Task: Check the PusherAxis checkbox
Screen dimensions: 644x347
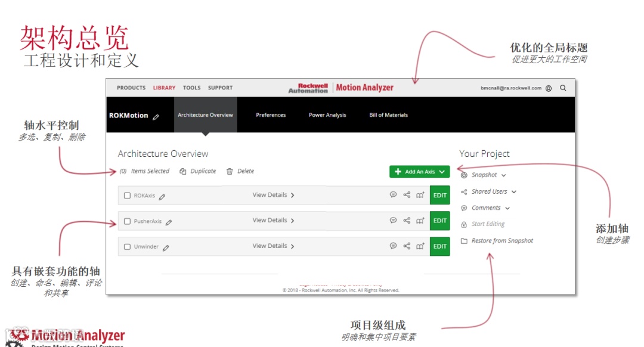Action: [128, 221]
